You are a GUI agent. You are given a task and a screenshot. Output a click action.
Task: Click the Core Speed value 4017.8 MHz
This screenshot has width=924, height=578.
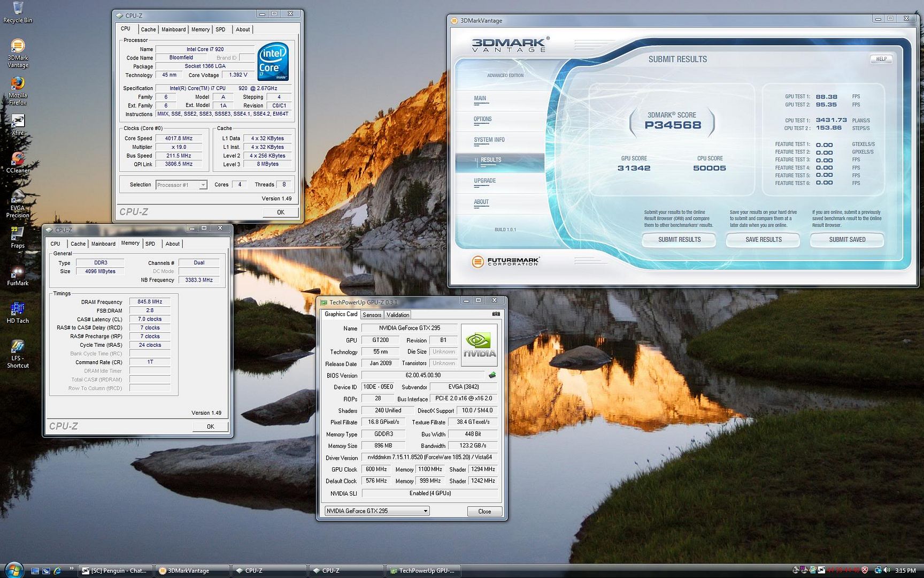pos(179,138)
